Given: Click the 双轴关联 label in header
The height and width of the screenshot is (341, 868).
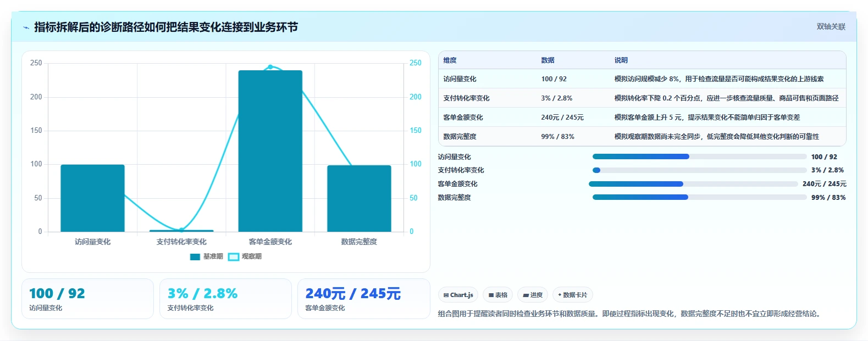Looking at the screenshot, I should coord(831,26).
